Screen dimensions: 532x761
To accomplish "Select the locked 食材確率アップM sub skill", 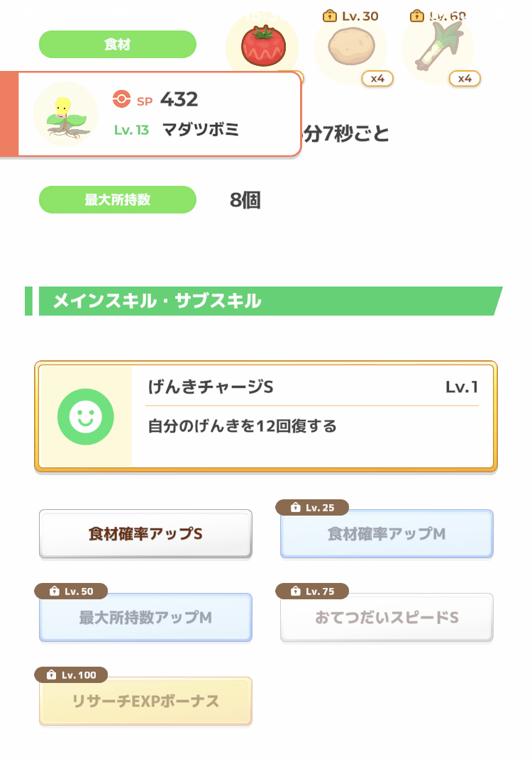I will pos(387,534).
